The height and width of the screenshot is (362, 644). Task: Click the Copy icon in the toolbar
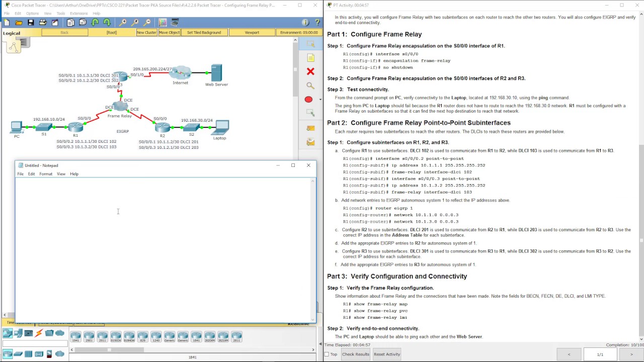point(70,23)
